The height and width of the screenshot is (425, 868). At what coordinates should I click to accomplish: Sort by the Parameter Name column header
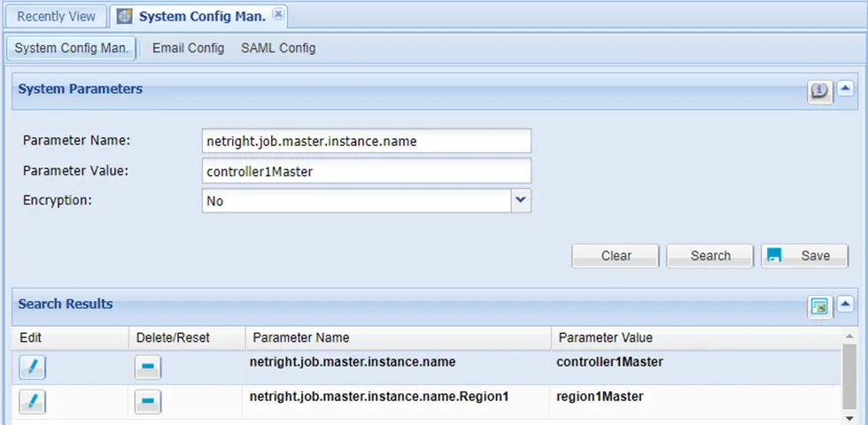coord(398,337)
